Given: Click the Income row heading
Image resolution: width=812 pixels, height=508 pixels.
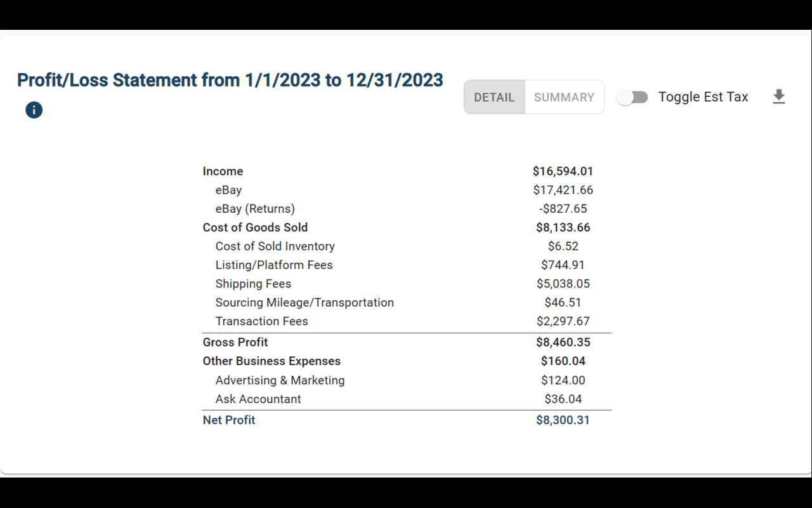Looking at the screenshot, I should pos(223,171).
